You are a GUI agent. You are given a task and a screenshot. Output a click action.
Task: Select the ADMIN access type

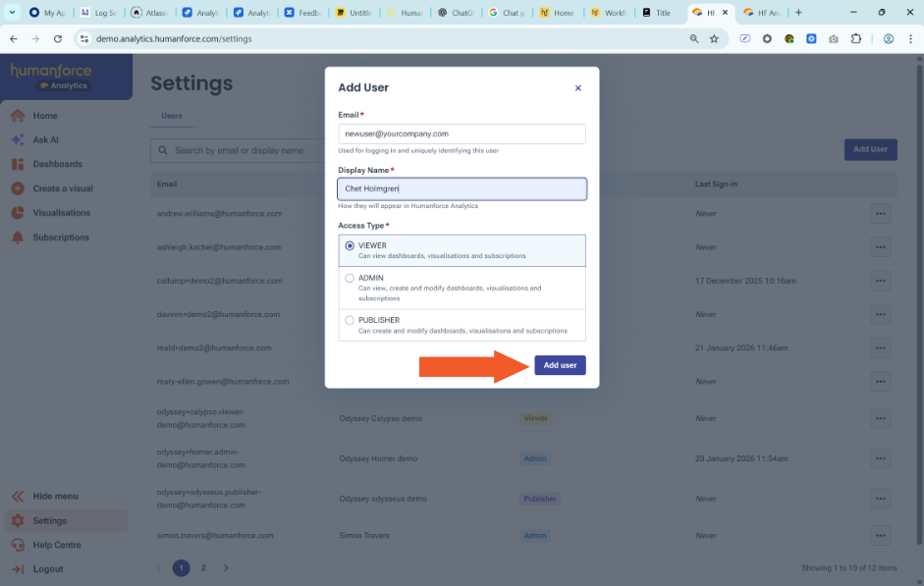[x=350, y=279]
